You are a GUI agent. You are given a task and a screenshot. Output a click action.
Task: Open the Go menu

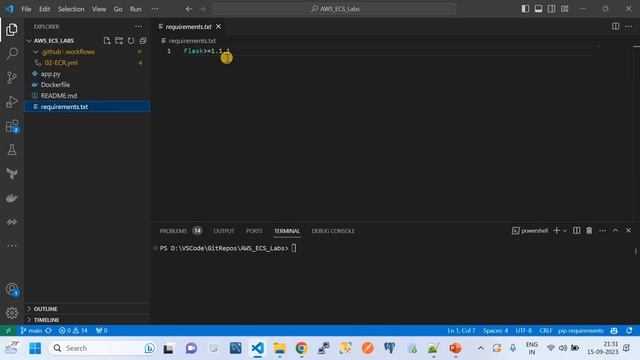[118, 9]
